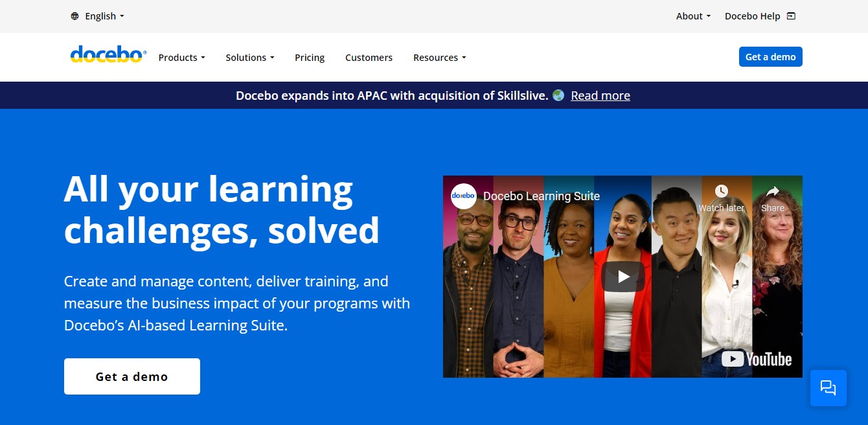Screen dimensions: 868x425
Task: Expand the Solutions menu
Action: pyautogui.click(x=250, y=58)
